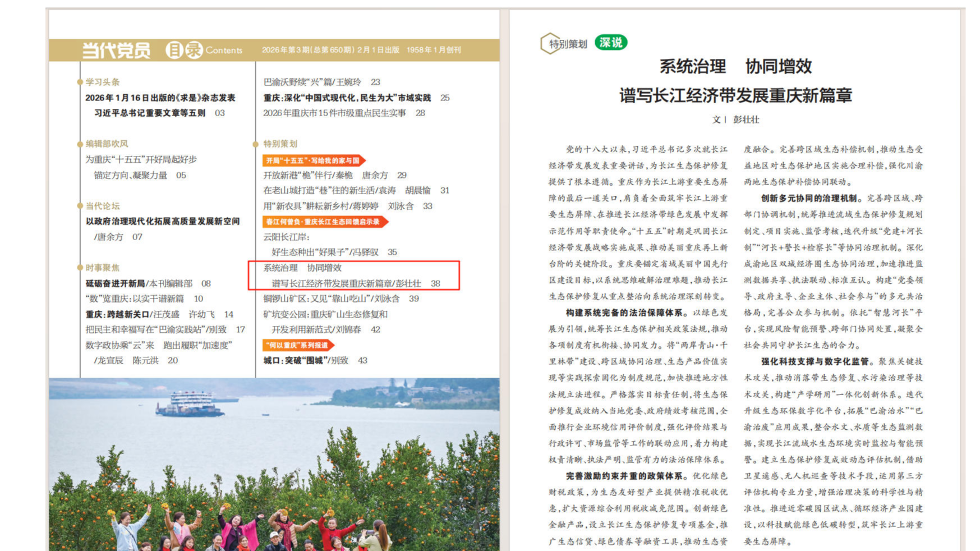The height and width of the screenshot is (551, 980).
Task: Open the 编辑部吹风 section heading
Action: coord(107,144)
